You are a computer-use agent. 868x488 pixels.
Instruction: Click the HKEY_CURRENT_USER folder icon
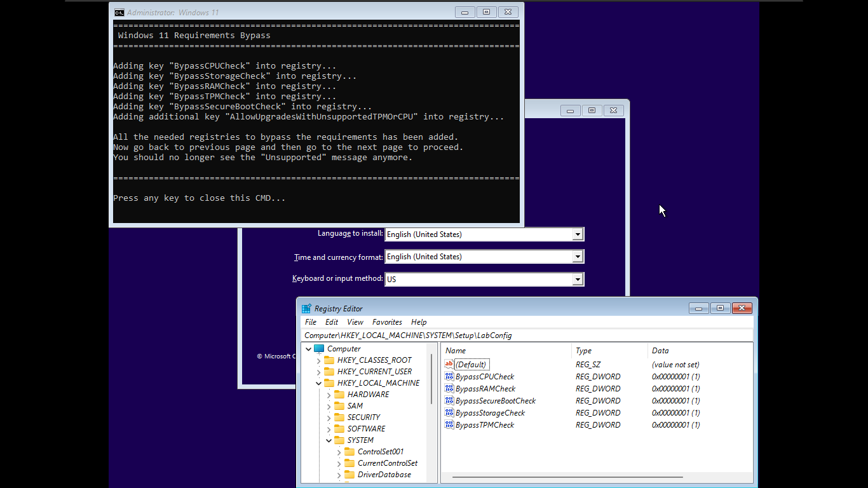point(329,372)
